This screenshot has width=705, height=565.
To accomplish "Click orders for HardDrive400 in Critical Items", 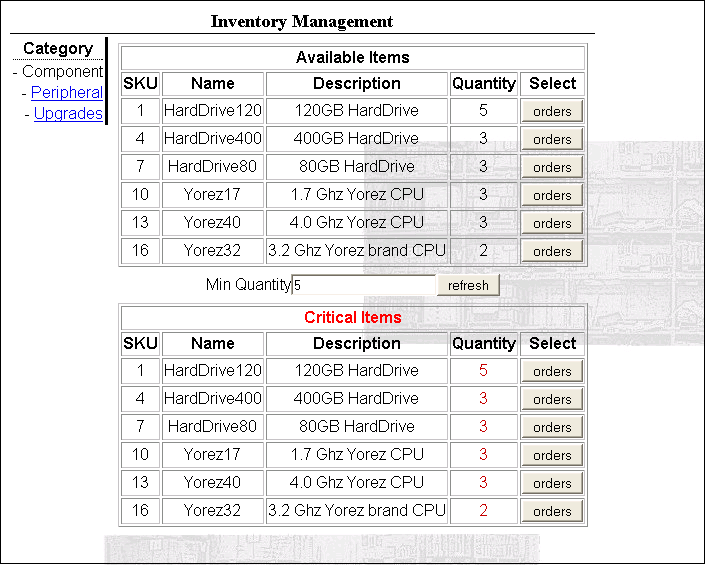I will 552,399.
